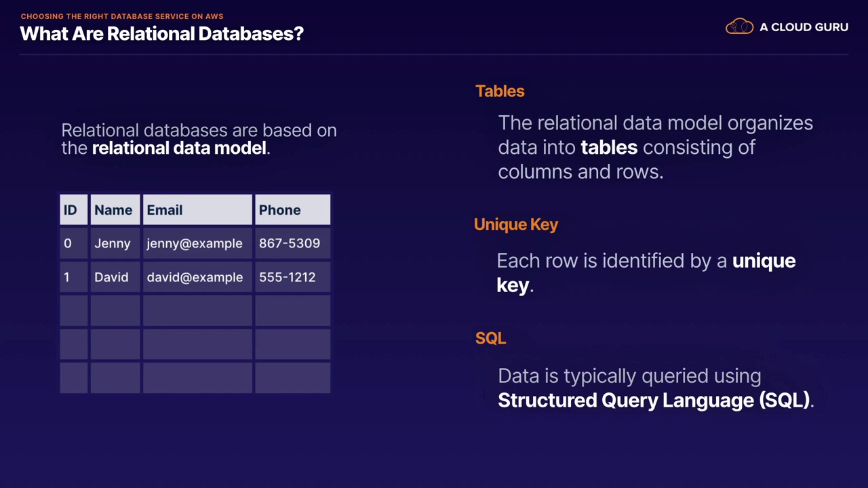Click the ID cell containing 0
Screen dimensions: 868x488
[73, 243]
